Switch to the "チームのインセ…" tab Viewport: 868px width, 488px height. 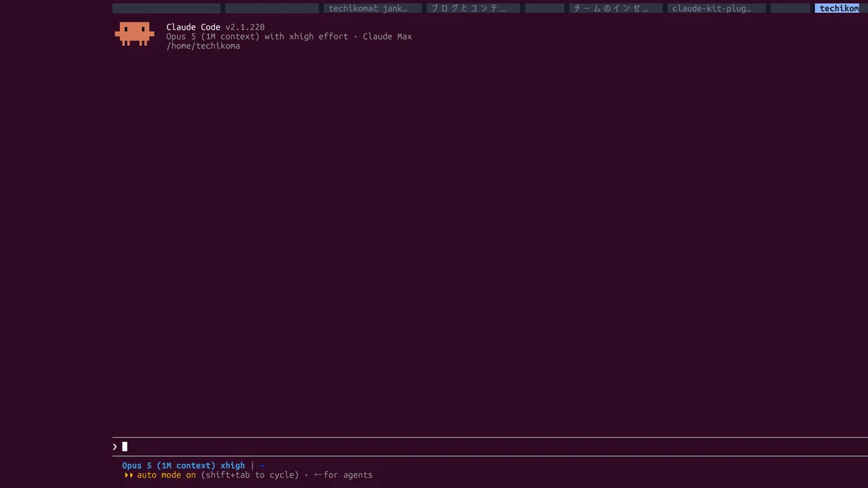click(616, 8)
